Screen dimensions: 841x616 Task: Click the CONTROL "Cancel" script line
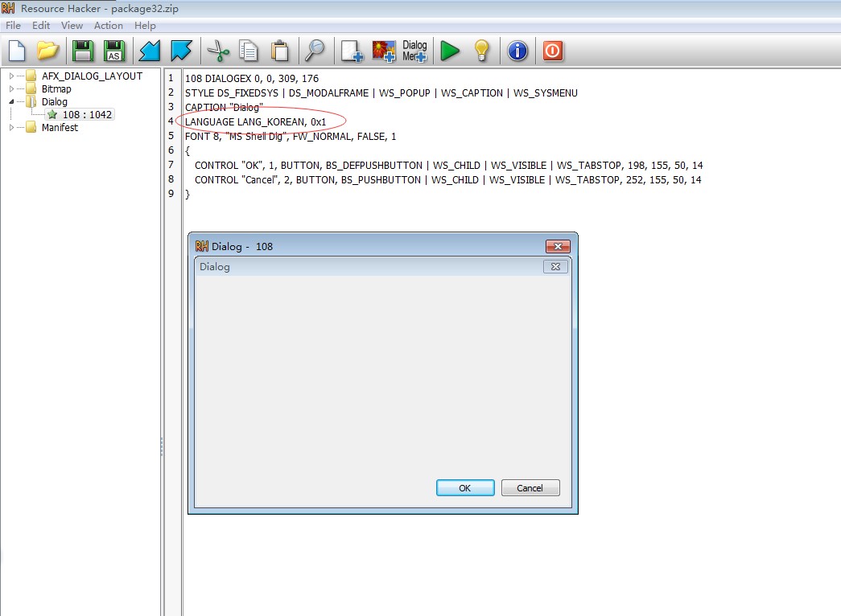[x=447, y=179]
